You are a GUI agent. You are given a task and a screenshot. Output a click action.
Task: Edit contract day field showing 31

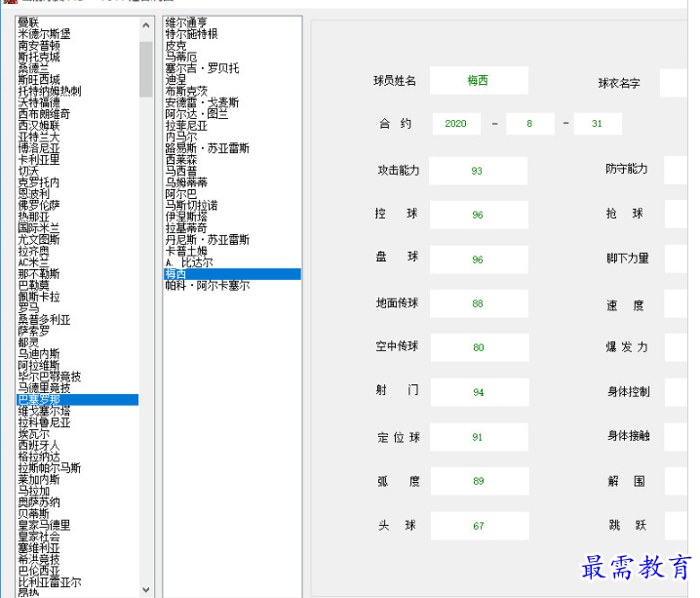(x=598, y=124)
